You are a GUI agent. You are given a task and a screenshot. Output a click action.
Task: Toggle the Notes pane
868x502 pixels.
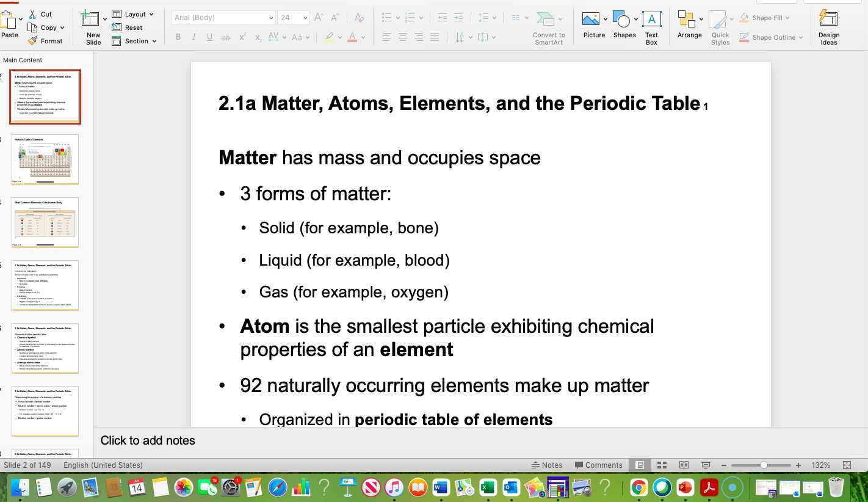pyautogui.click(x=548, y=465)
